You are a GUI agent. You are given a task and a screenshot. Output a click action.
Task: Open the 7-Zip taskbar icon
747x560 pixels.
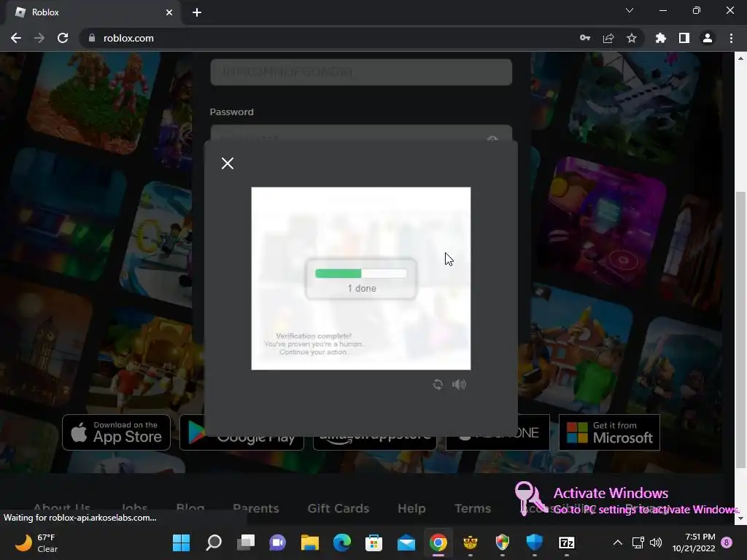(x=566, y=542)
